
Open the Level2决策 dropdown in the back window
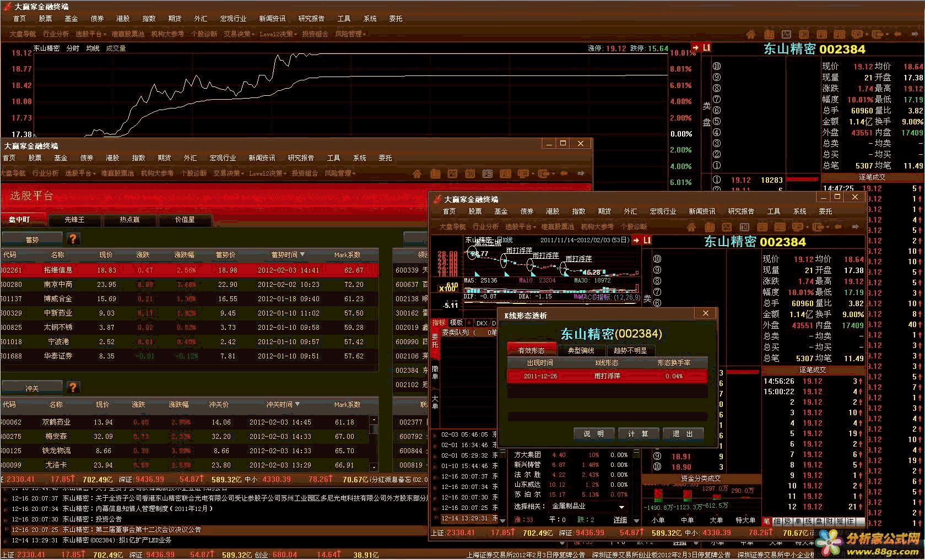point(278,34)
